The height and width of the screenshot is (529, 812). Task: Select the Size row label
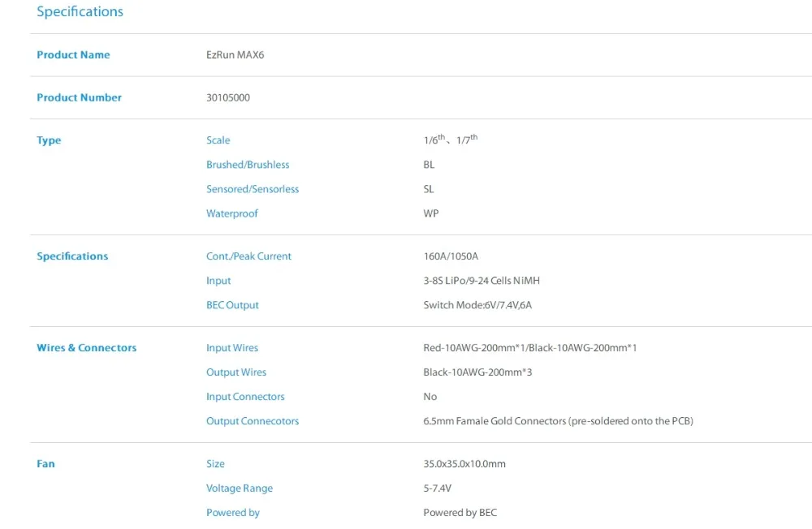coord(215,464)
